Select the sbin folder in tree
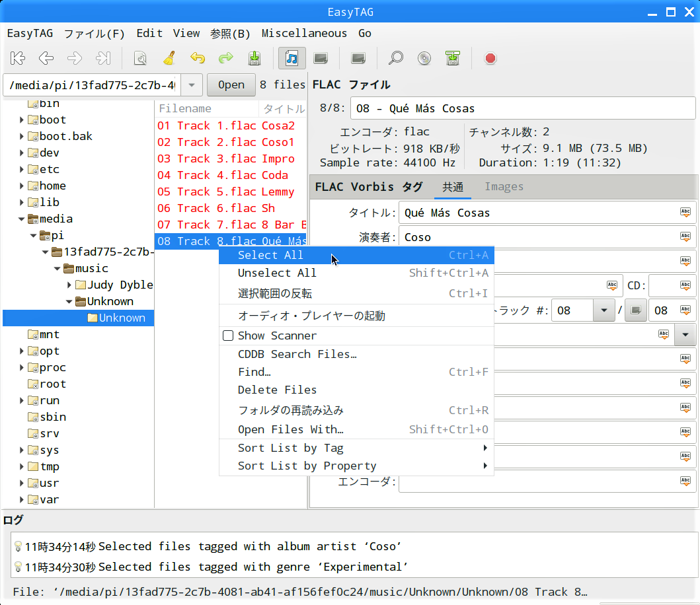 point(53,417)
